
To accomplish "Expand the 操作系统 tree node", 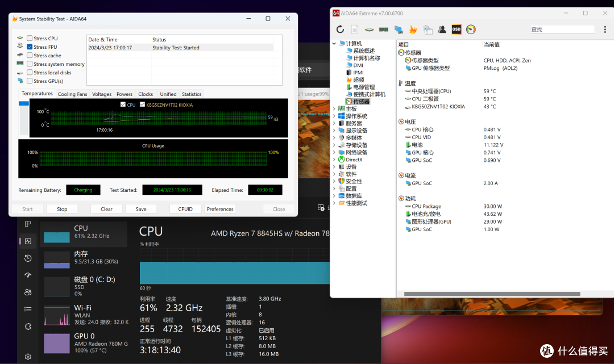I will (334, 116).
